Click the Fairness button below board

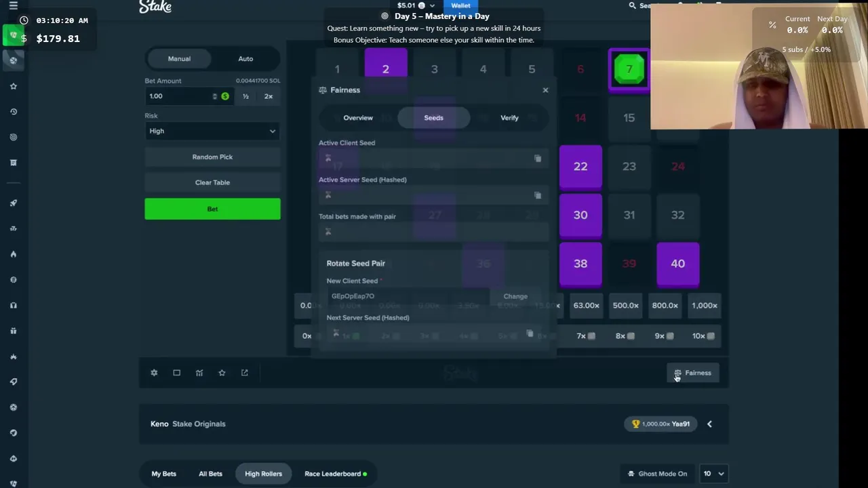coord(693,373)
